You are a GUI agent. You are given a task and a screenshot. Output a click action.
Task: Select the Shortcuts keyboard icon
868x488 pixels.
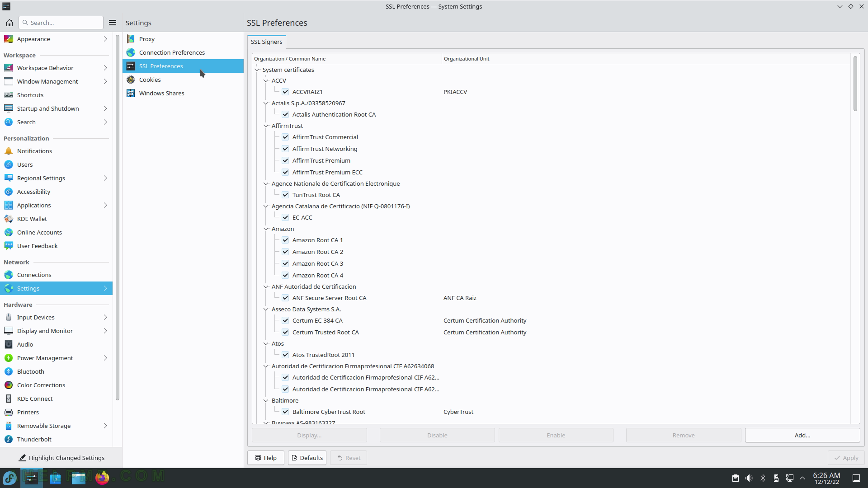click(x=9, y=95)
